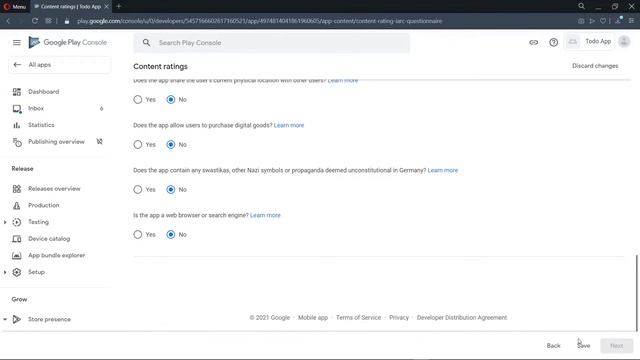Open the Opera Menu button
Viewport: 640px width, 360px height.
15,7
